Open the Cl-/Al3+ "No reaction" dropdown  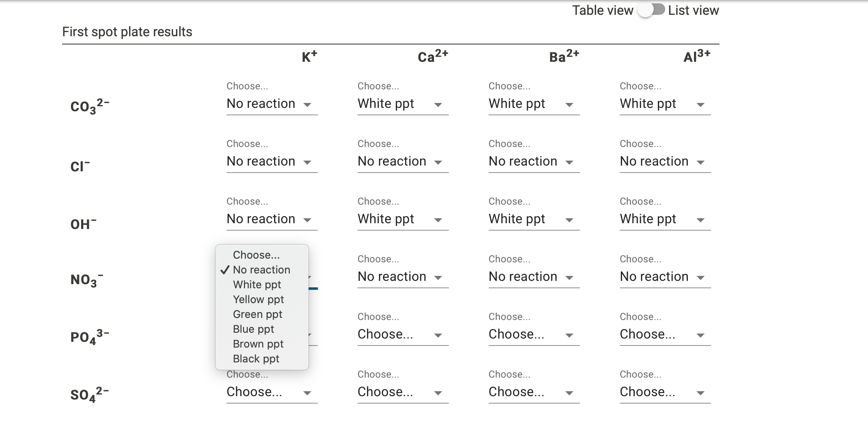tap(664, 161)
